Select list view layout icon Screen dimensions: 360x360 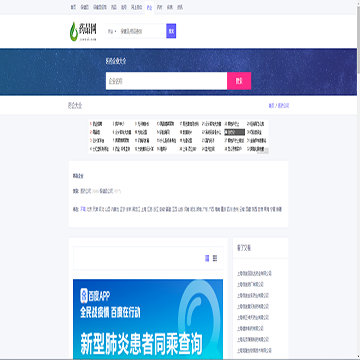(215, 258)
